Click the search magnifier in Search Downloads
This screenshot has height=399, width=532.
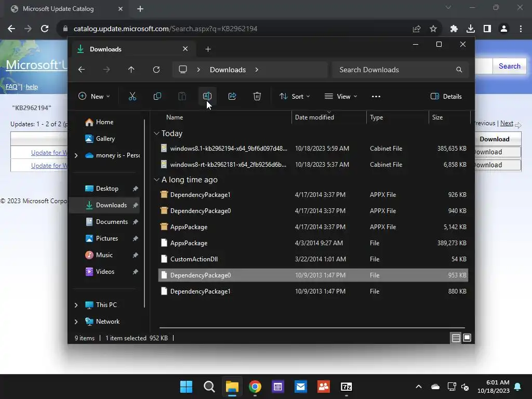coord(459,70)
